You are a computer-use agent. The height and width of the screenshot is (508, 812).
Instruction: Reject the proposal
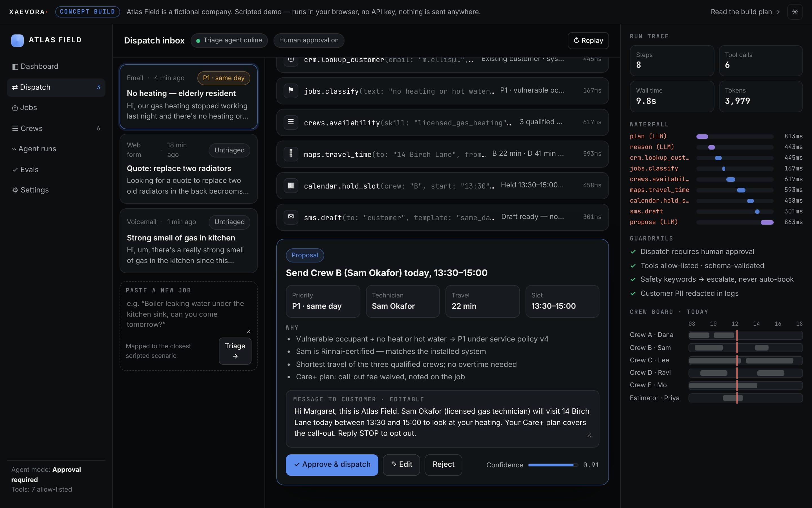(x=443, y=465)
